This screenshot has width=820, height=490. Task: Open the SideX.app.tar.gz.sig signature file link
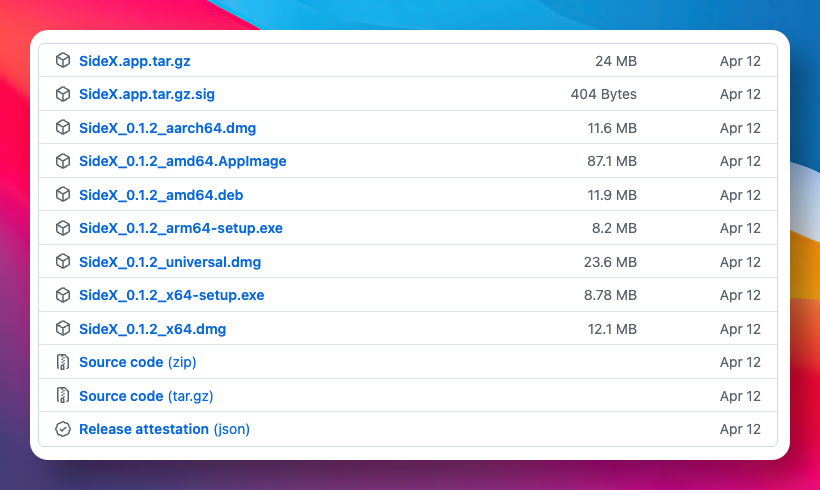pos(147,94)
